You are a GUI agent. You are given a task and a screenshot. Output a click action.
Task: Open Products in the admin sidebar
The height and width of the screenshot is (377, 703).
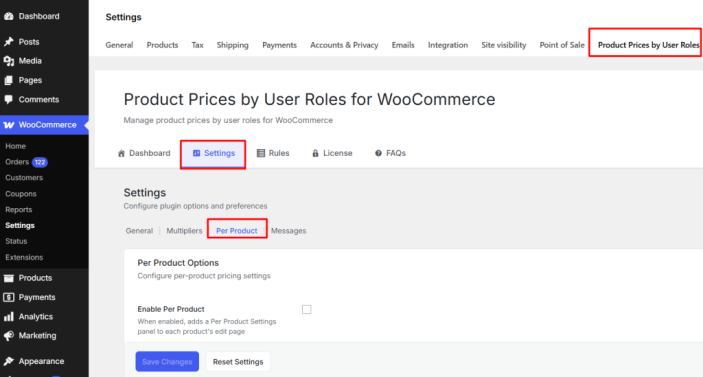[x=35, y=278]
